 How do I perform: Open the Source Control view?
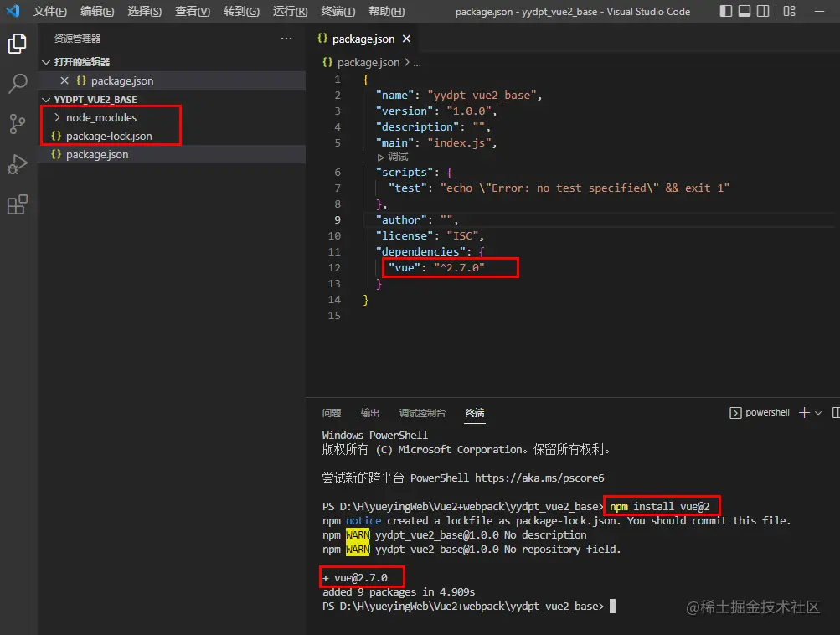(x=17, y=124)
